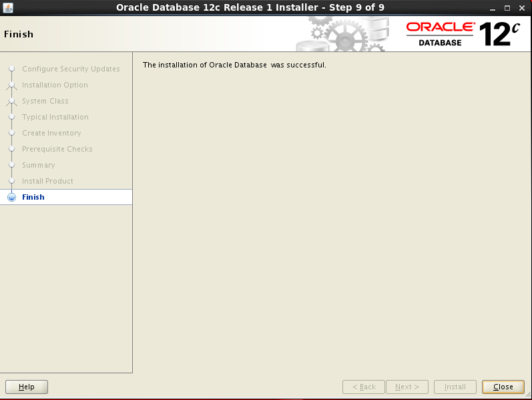Click the disabled Back button
532x400 pixels.
[364, 387]
